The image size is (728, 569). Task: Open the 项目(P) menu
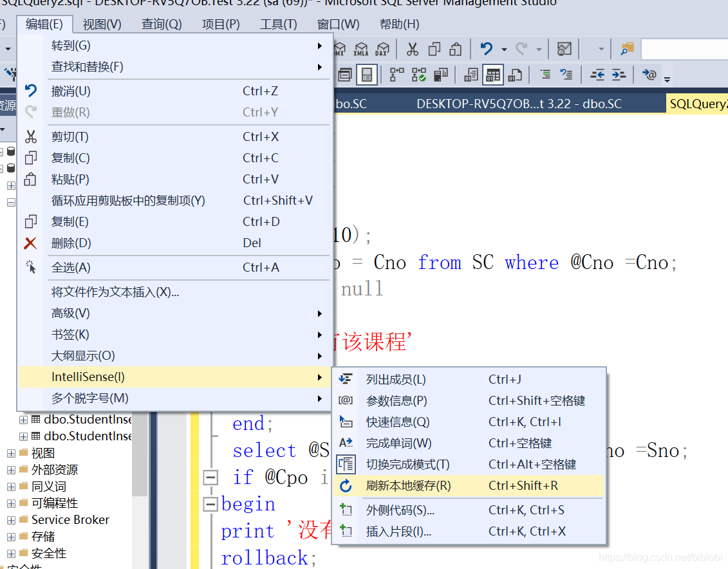coord(221,24)
